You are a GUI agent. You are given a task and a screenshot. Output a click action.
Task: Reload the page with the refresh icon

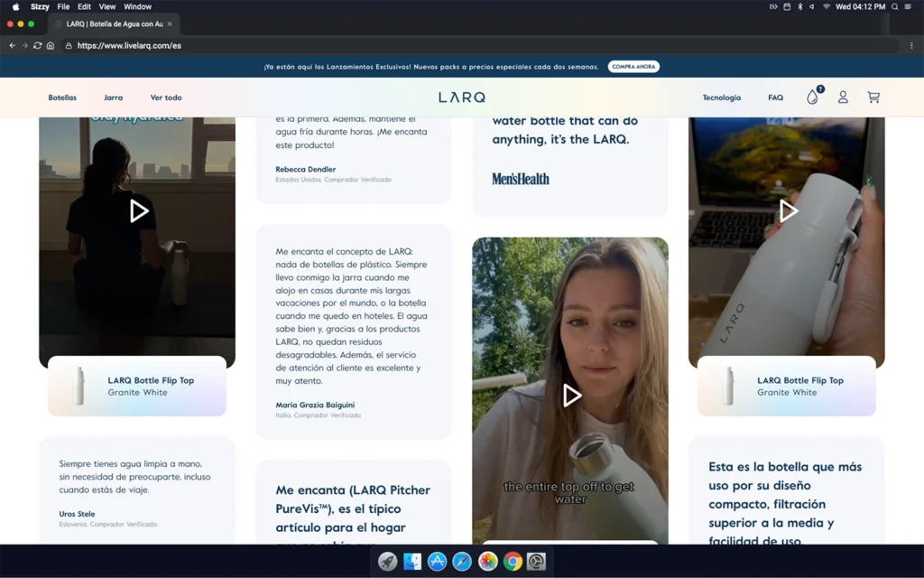(x=38, y=45)
